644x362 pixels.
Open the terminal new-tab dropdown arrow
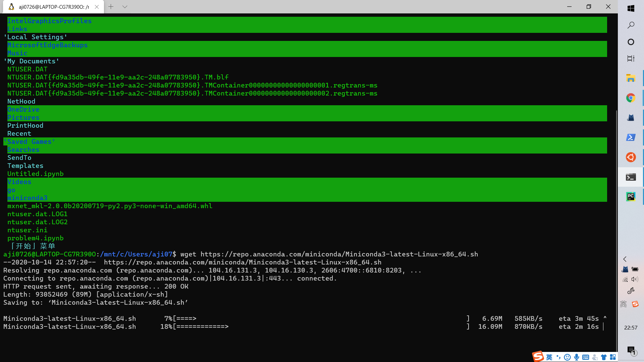[125, 7]
